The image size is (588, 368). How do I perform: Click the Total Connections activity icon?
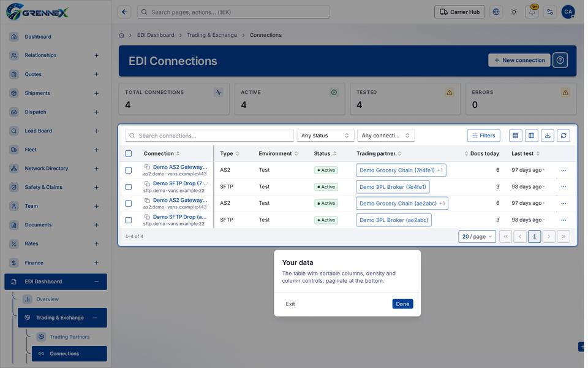pos(219,93)
